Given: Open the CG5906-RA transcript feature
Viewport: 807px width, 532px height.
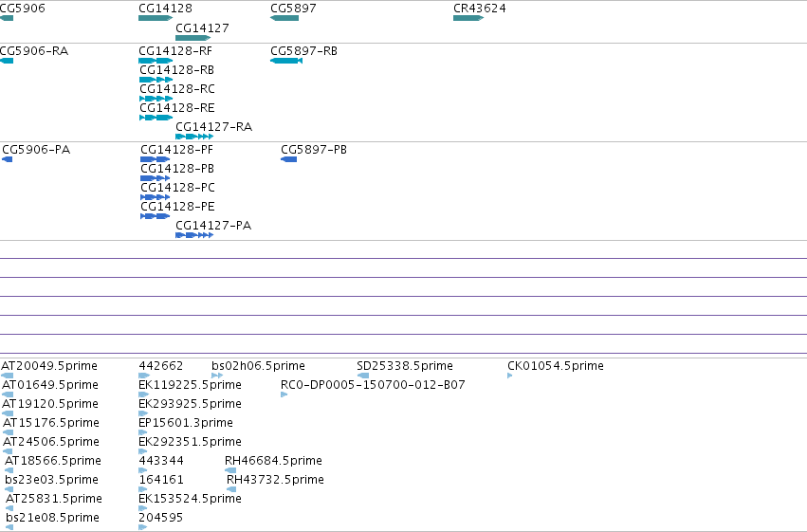Looking at the screenshot, I should (x=7, y=61).
